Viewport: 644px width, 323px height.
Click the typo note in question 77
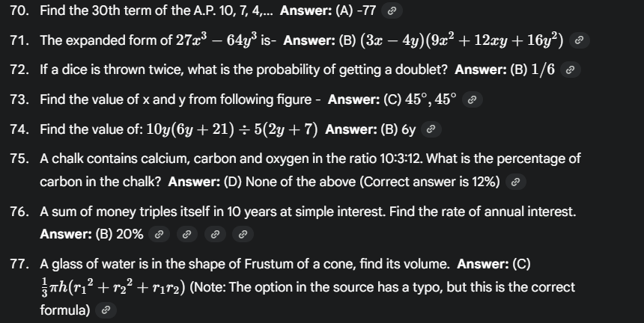point(382,287)
